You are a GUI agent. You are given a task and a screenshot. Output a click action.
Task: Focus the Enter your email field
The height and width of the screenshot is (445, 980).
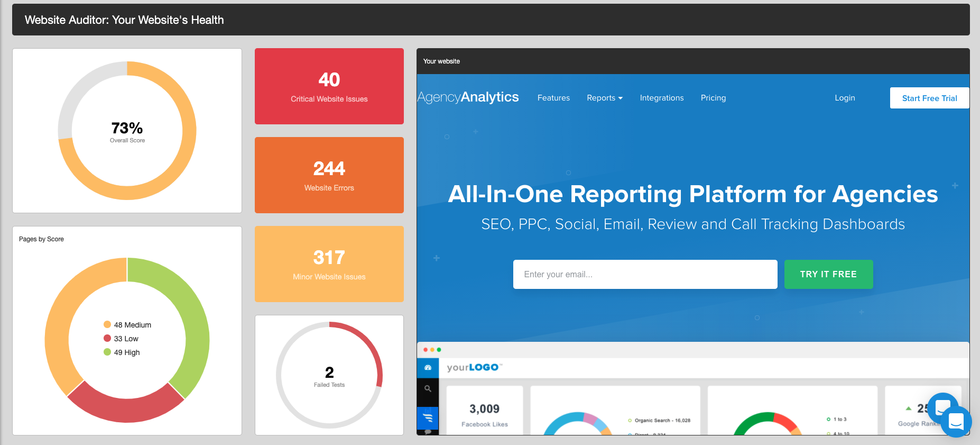tap(645, 274)
